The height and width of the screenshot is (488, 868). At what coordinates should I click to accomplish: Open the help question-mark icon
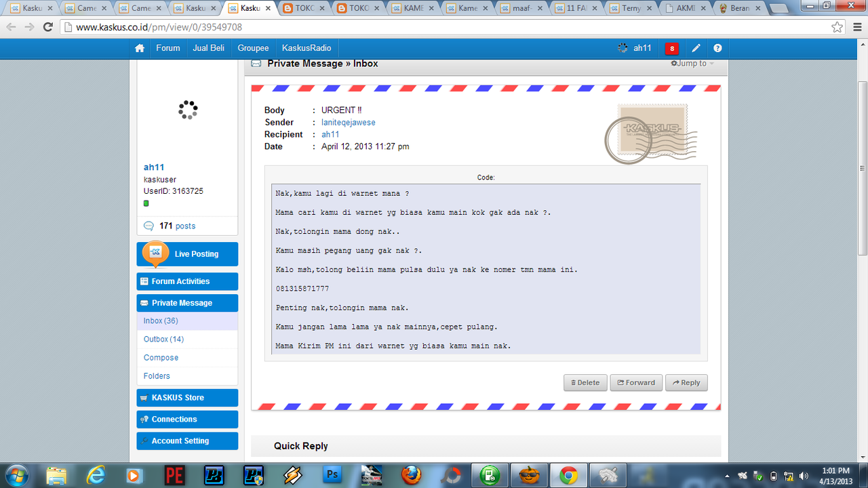(717, 48)
